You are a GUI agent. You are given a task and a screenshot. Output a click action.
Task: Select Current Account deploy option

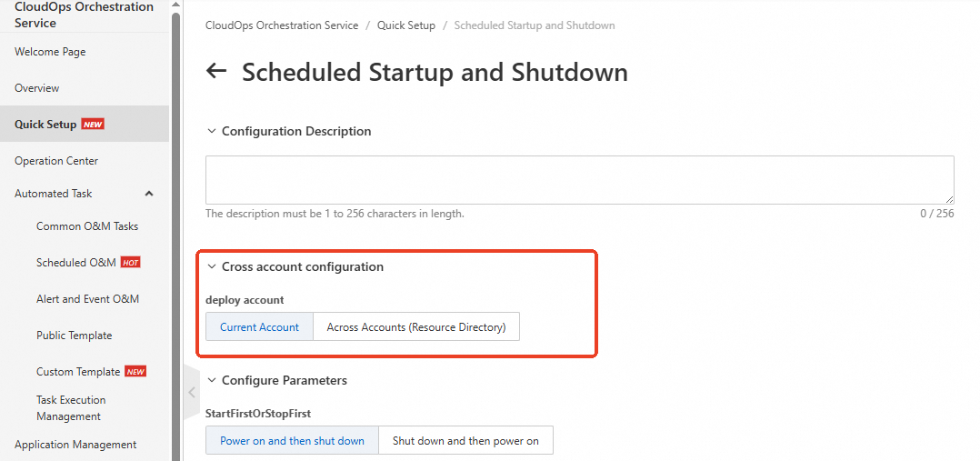click(x=259, y=327)
